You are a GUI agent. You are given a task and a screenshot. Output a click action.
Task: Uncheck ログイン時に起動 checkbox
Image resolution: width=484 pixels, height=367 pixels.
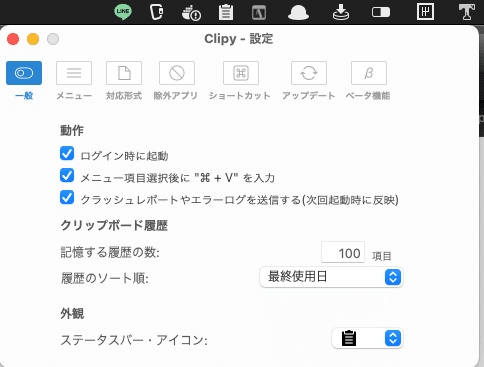(67, 154)
